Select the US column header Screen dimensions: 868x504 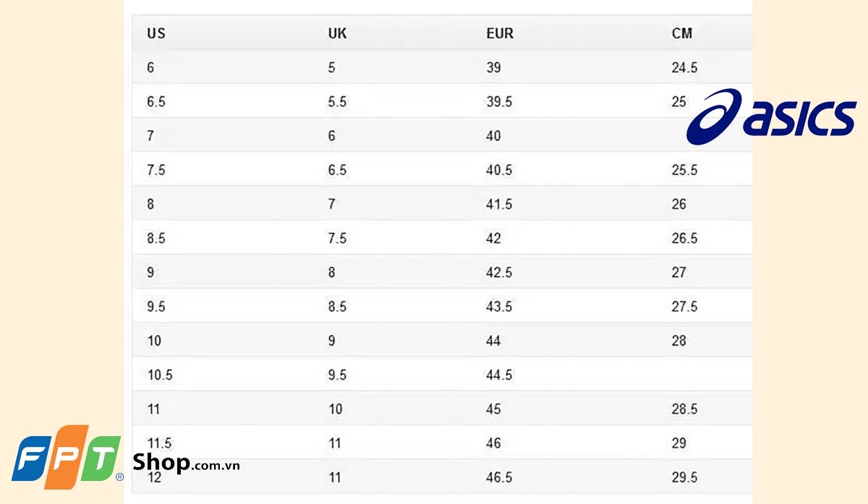tap(156, 33)
